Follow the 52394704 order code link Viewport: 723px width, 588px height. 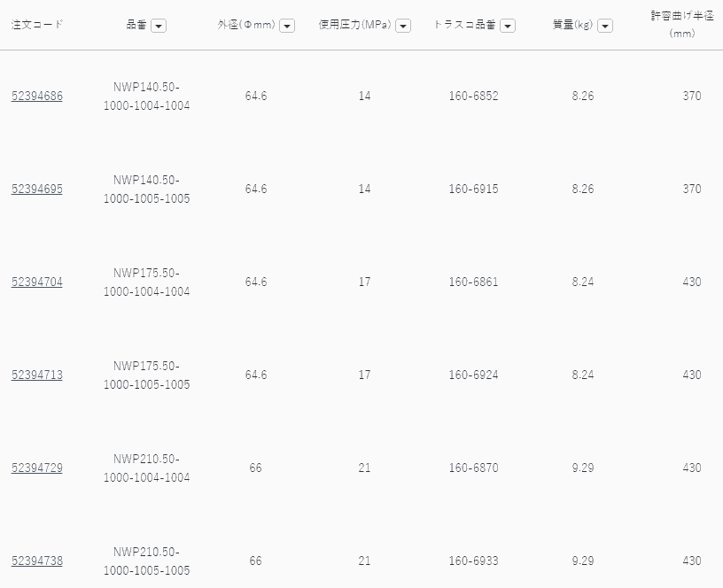(37, 282)
